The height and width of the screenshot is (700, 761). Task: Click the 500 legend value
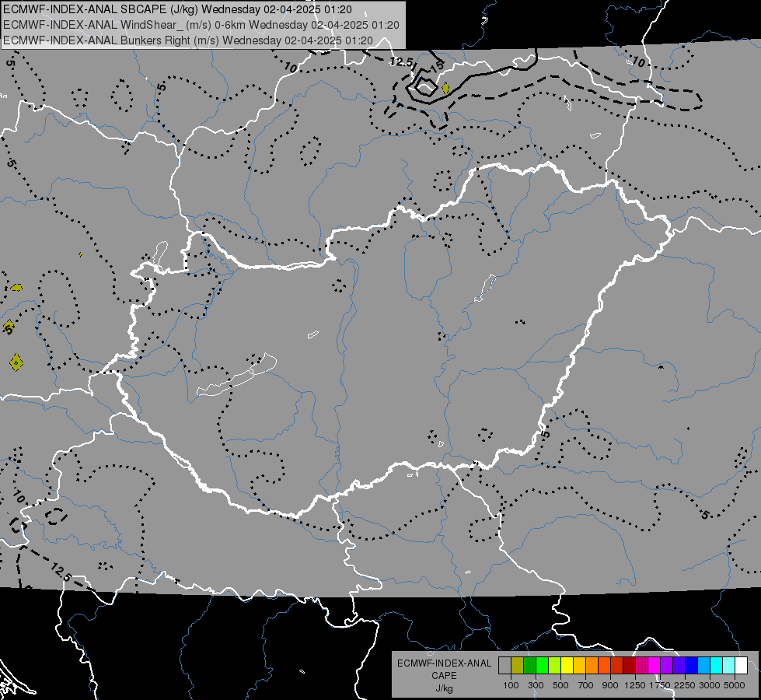[560, 685]
